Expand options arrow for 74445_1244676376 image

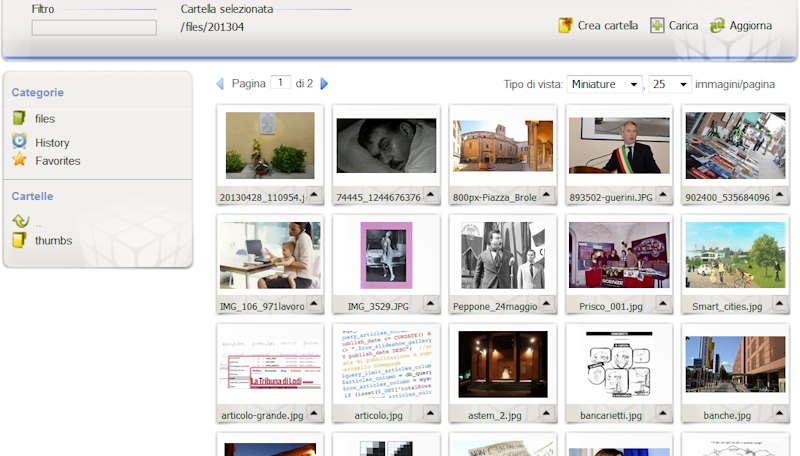click(x=431, y=195)
